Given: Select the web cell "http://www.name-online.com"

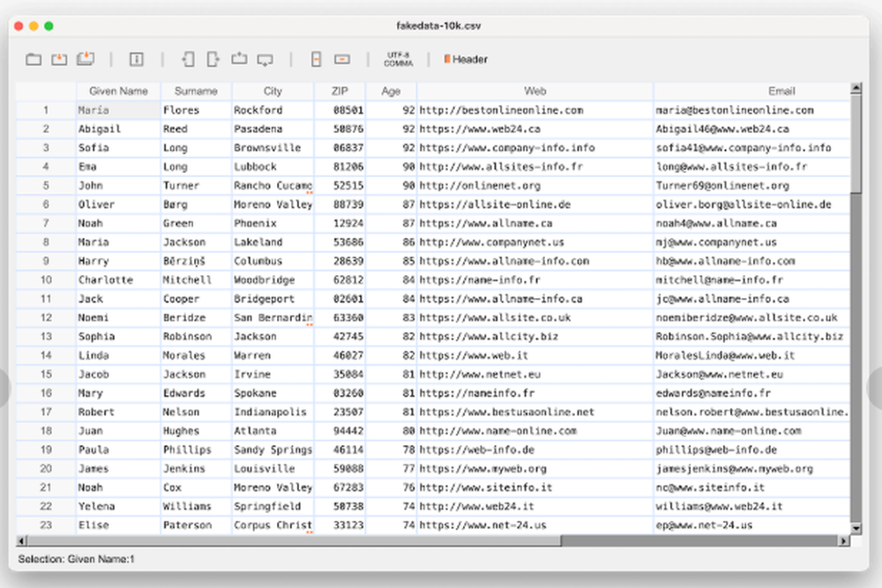Looking at the screenshot, I should [x=535, y=431].
